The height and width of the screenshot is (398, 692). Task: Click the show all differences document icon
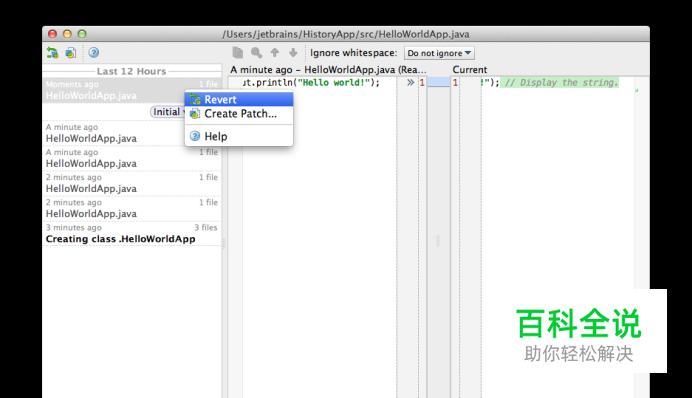[237, 53]
